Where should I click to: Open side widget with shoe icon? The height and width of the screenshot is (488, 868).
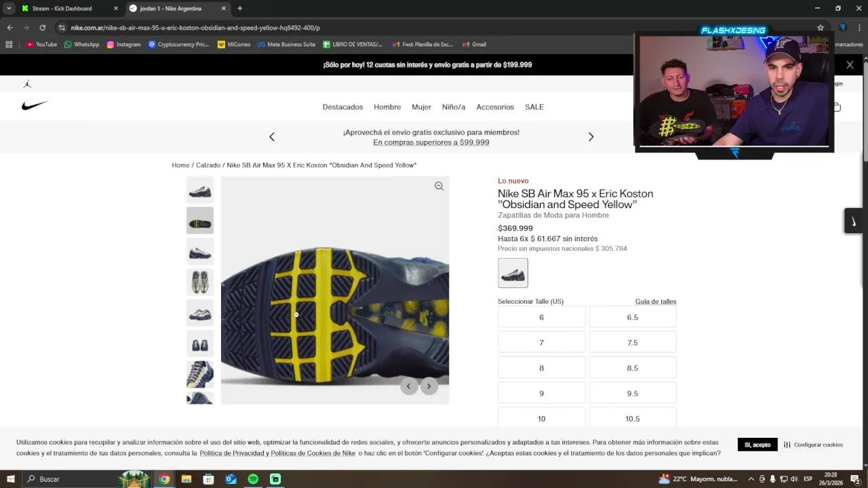pos(853,221)
